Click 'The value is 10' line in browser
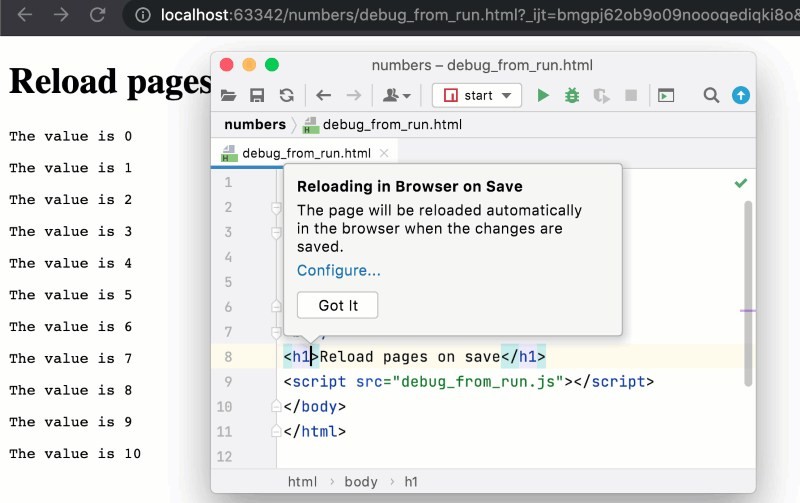Screen dimensions: 800x503 75,454
